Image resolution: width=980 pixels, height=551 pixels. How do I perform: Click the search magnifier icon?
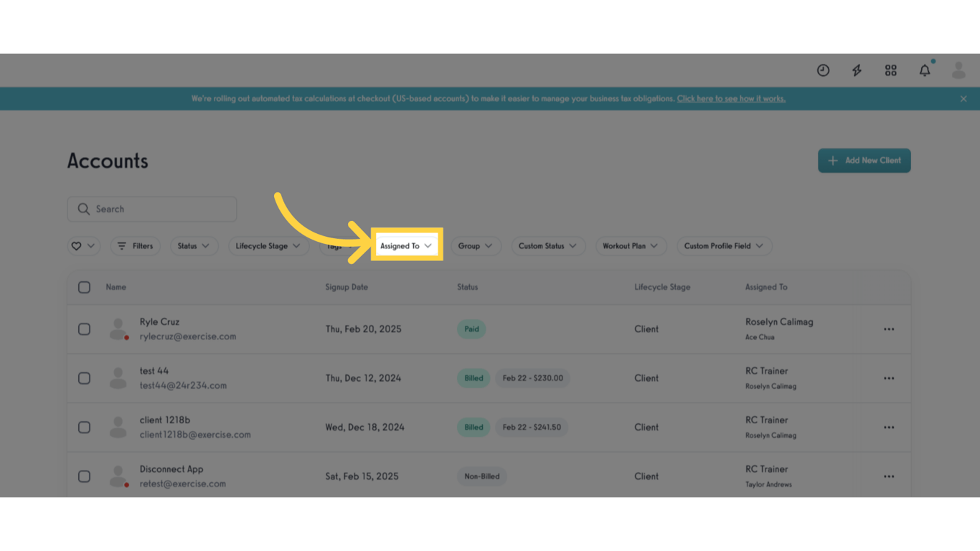coord(84,209)
